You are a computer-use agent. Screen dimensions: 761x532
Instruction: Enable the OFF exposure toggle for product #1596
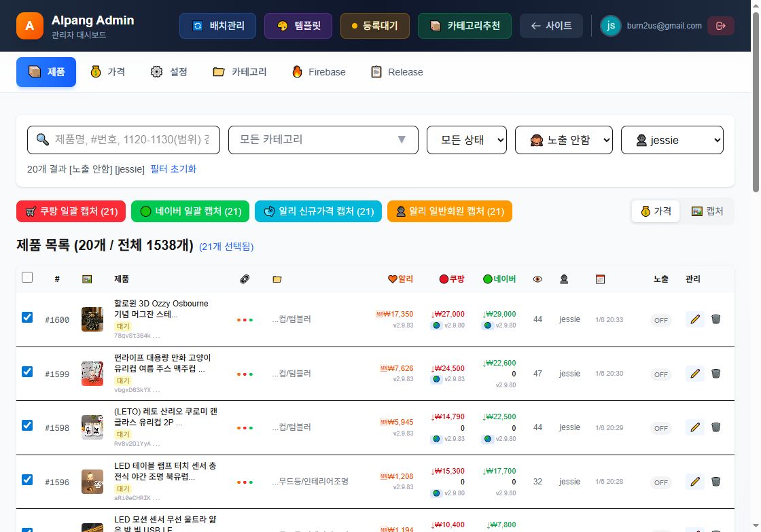[660, 482]
